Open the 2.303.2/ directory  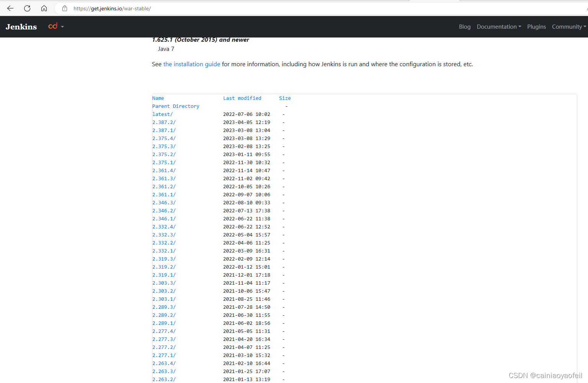164,291
